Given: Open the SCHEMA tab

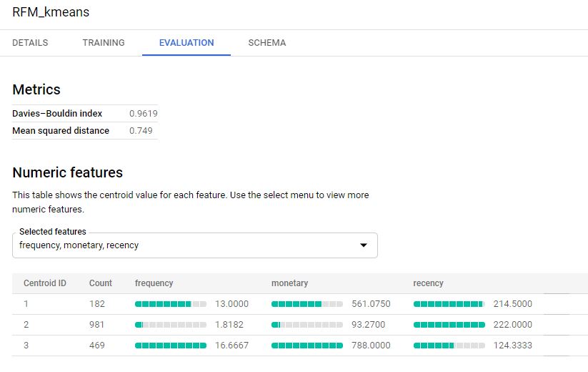Looking at the screenshot, I should click(266, 43).
